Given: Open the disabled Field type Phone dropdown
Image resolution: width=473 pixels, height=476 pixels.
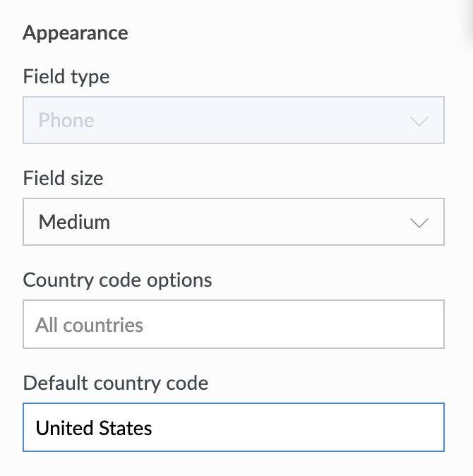Looking at the screenshot, I should pos(233,121).
